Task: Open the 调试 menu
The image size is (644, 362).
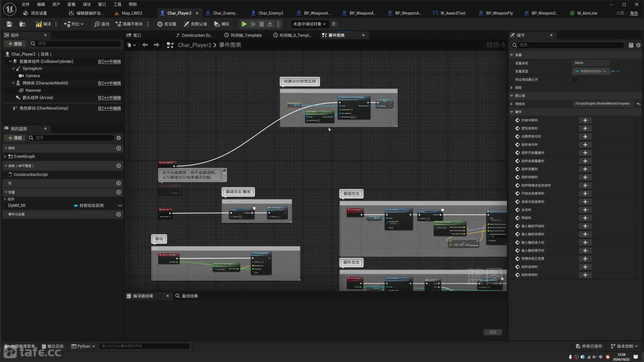Action: (87, 4)
